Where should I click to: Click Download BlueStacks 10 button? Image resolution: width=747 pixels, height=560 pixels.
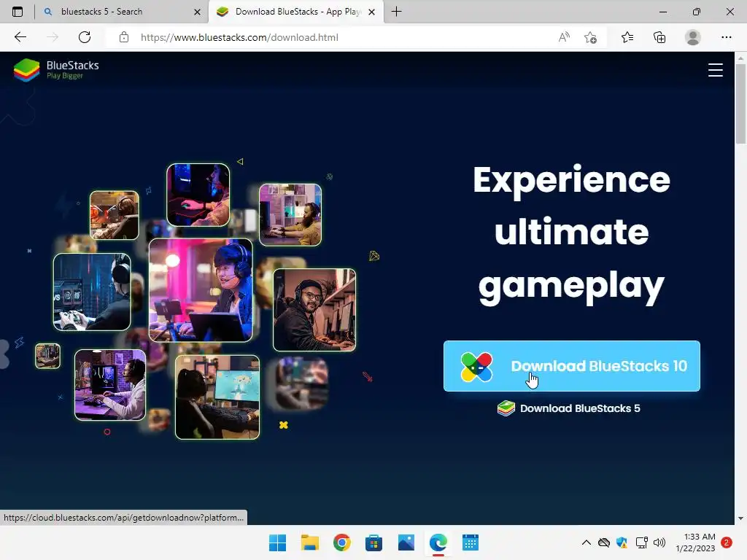tap(572, 366)
